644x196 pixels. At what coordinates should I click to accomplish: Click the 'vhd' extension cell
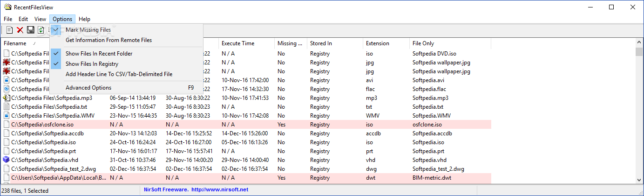coord(371,160)
